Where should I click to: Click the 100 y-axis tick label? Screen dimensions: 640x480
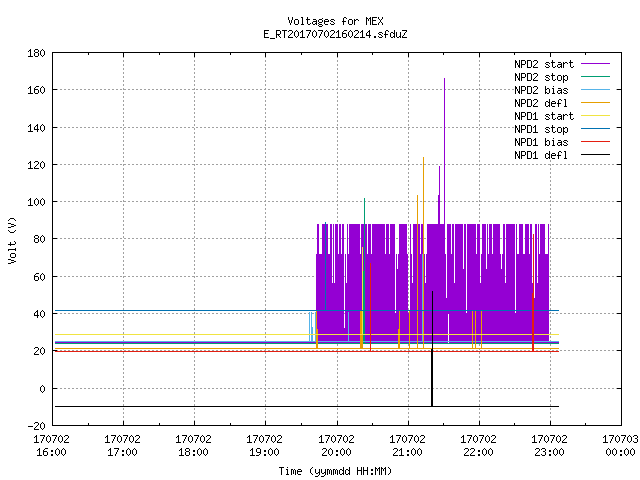(x=36, y=202)
